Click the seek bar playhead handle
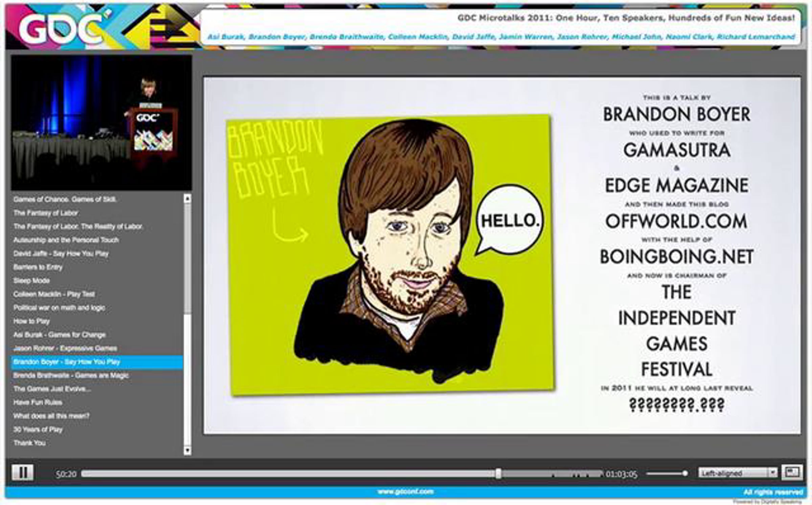This screenshot has width=812, height=505. tap(498, 474)
